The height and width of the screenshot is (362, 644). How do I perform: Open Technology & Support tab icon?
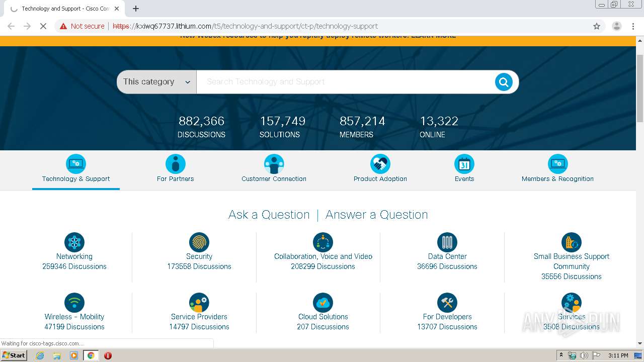click(x=76, y=164)
